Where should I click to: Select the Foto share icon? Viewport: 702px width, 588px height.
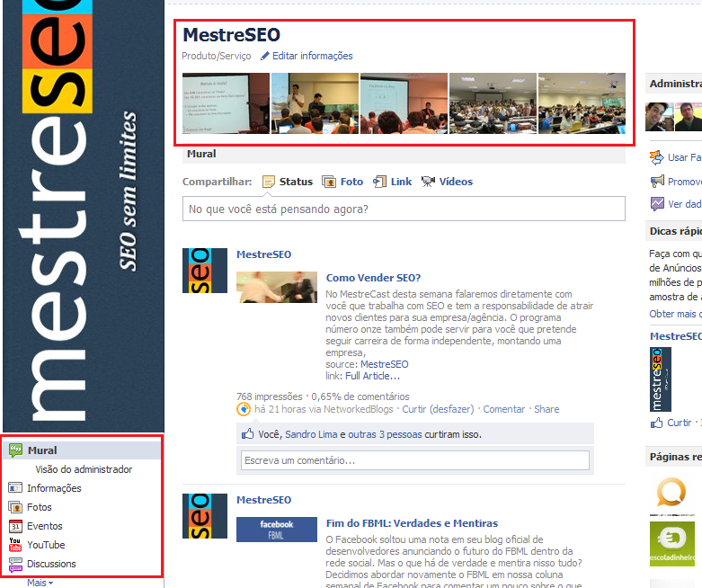pos(329,182)
